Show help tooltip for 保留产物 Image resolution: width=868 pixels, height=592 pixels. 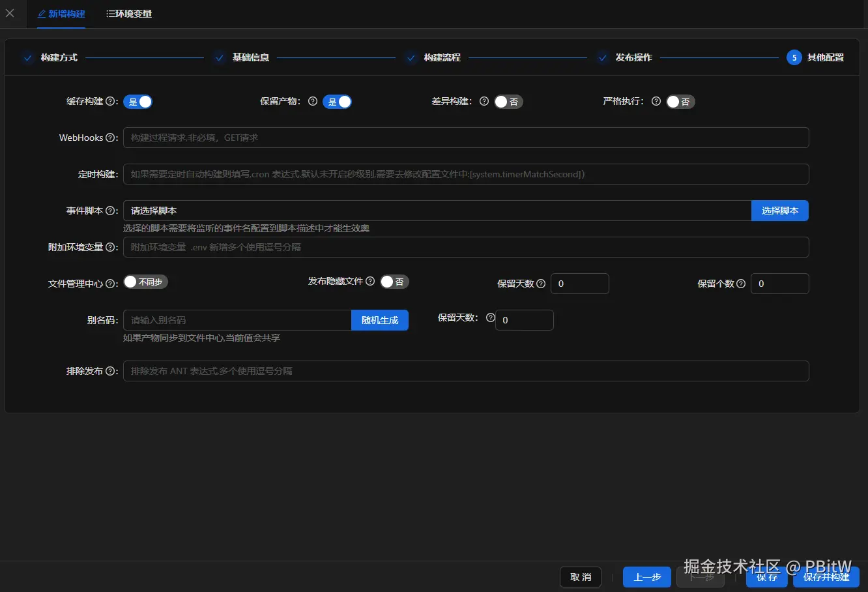313,101
